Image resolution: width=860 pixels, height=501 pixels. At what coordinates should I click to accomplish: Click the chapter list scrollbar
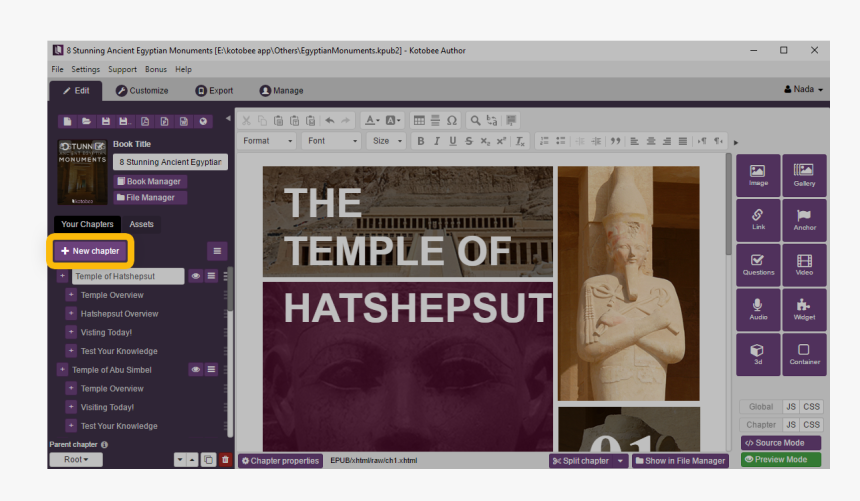230,289
